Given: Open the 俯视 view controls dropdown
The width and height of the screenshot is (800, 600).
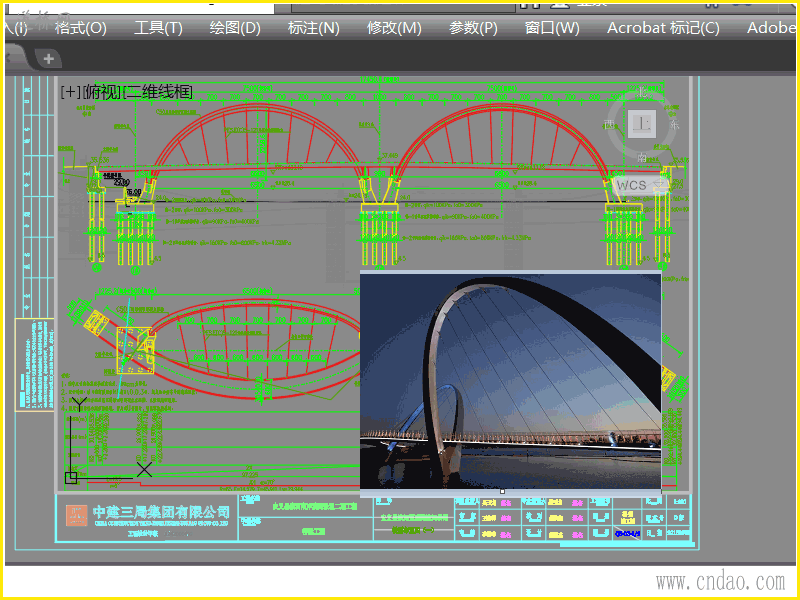Looking at the screenshot, I should tap(102, 92).
